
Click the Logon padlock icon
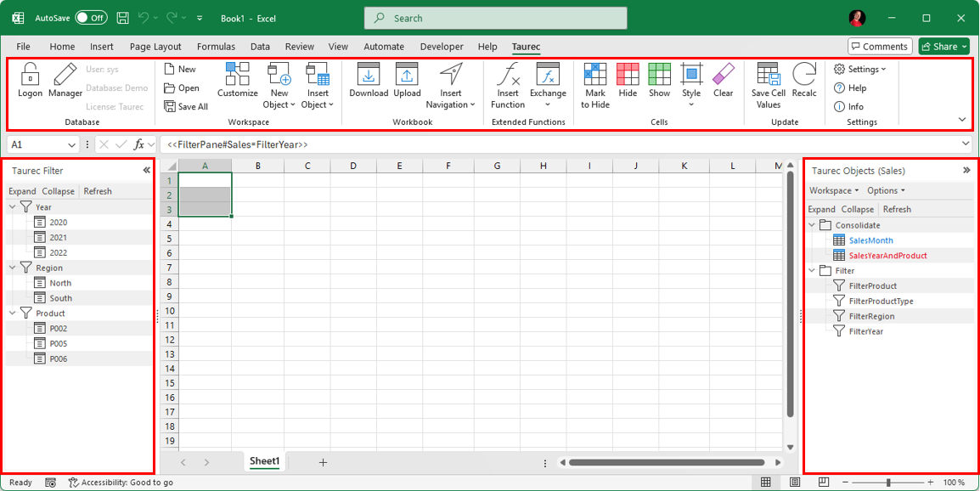coord(30,75)
